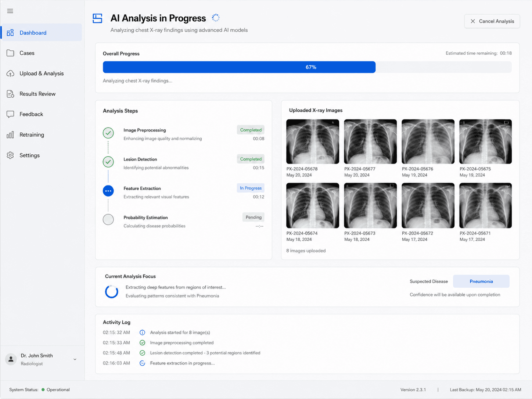The width and height of the screenshot is (532, 399).
Task: Click the 00:12 Feature Extraction timer
Action: (259, 197)
